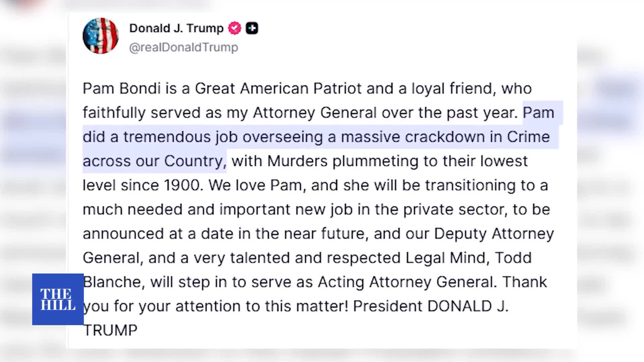Click the pink verified checkmark badge
This screenshot has width=644, height=362.
(x=234, y=28)
